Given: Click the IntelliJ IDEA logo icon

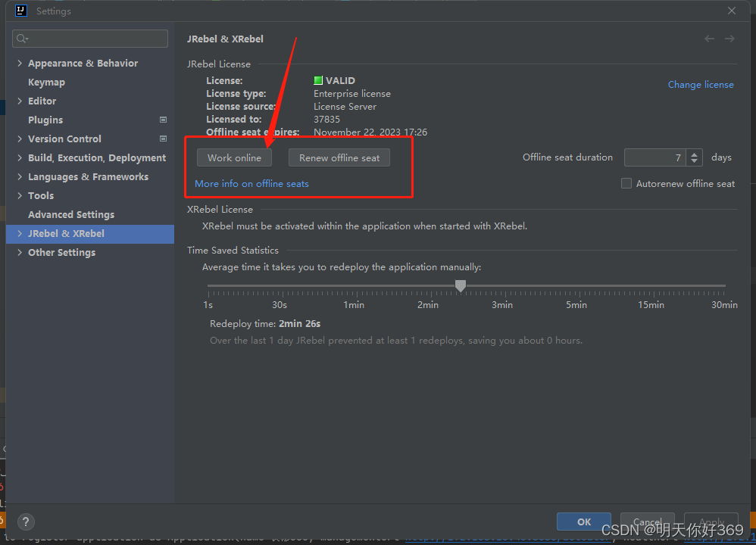Looking at the screenshot, I should [x=20, y=11].
